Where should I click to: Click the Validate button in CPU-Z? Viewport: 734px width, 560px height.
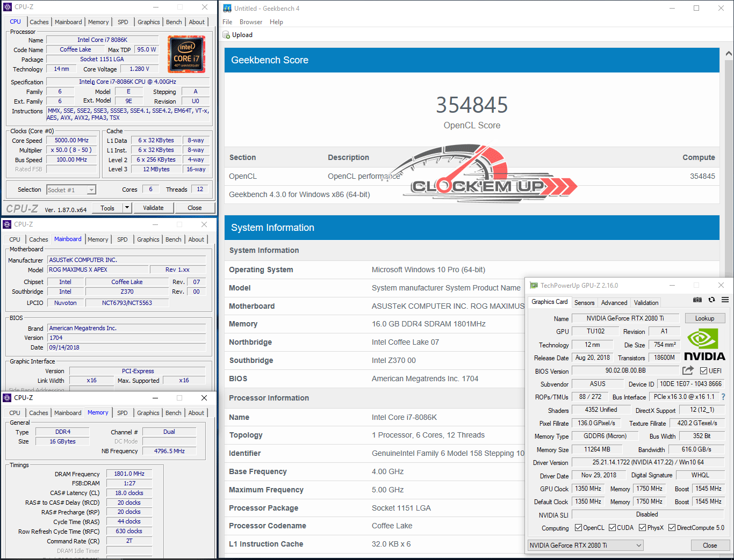153,208
